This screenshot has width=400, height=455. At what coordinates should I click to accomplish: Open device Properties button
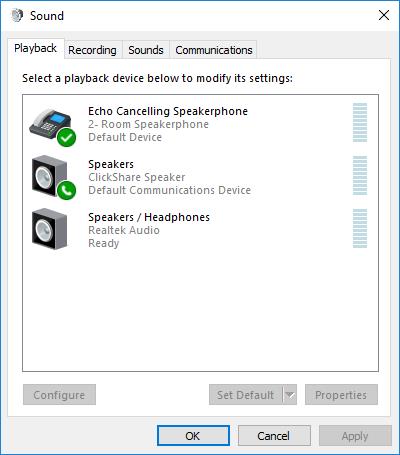pyautogui.click(x=341, y=395)
